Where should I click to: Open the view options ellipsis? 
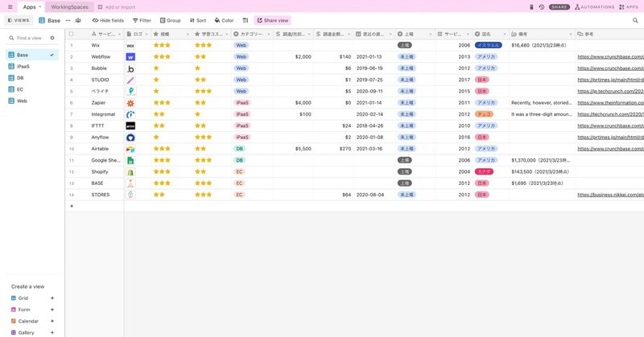click(68, 20)
